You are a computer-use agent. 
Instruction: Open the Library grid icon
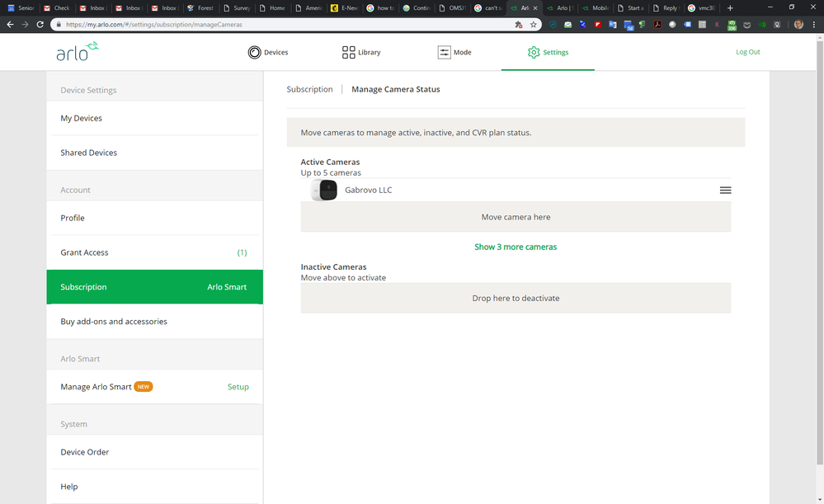348,52
